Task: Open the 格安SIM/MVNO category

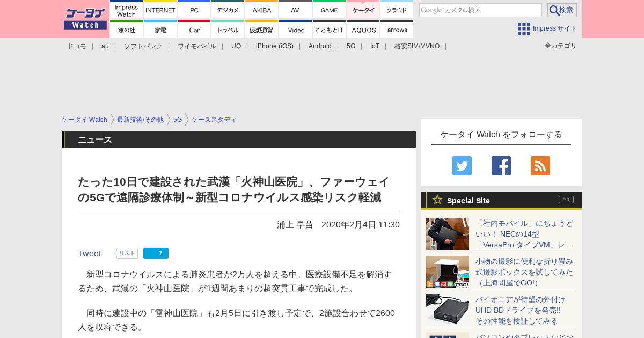Action: 417,46
